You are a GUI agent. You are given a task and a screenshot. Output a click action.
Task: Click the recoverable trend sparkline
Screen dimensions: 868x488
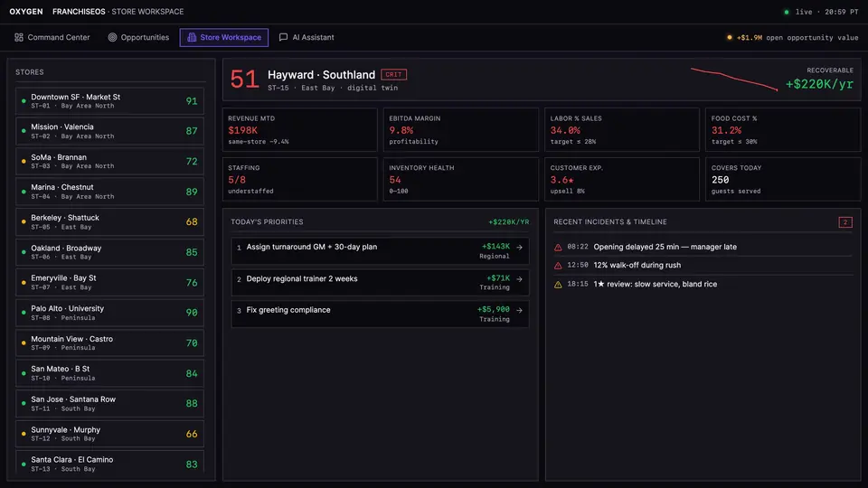[734, 80]
